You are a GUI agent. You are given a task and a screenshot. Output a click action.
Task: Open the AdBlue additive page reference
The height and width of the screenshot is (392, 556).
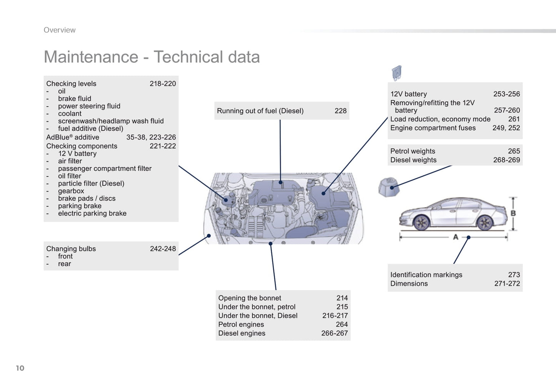[151, 137]
